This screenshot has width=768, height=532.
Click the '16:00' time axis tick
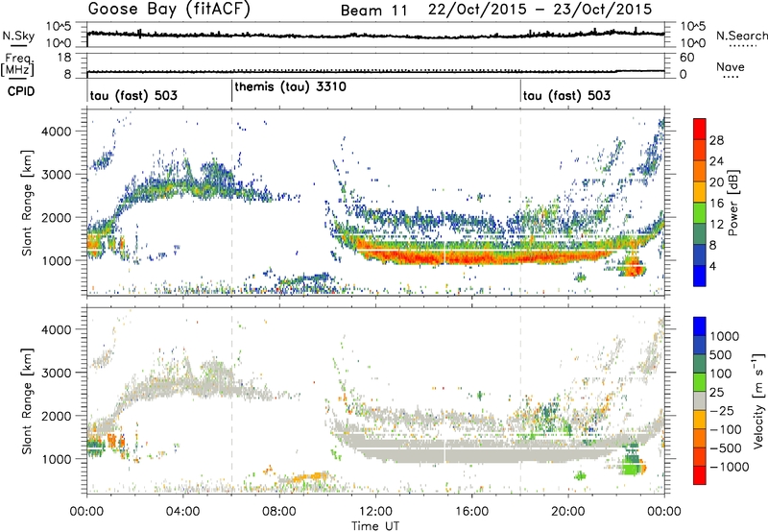pyautogui.click(x=471, y=512)
